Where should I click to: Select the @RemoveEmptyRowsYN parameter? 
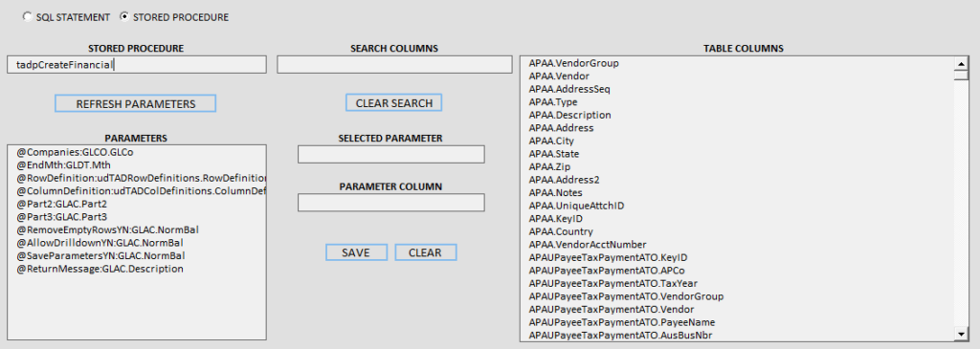pyautogui.click(x=137, y=229)
